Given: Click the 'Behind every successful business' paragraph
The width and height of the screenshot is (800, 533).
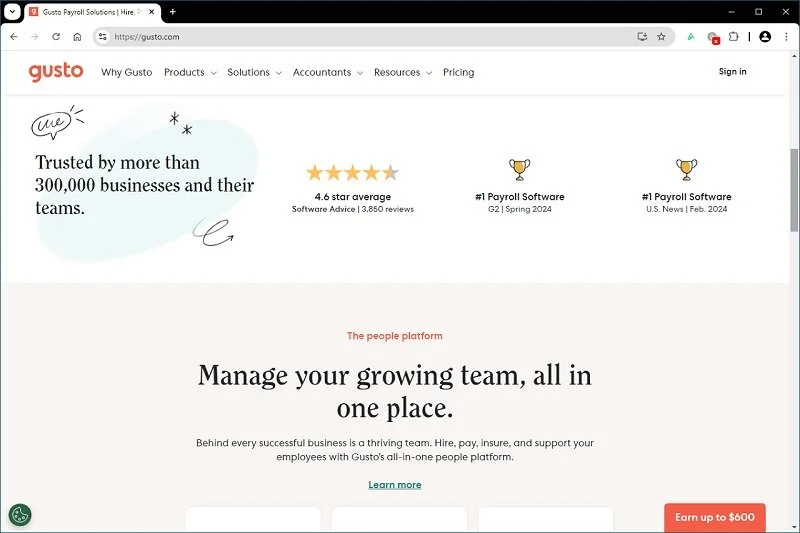Looking at the screenshot, I should click(x=395, y=450).
